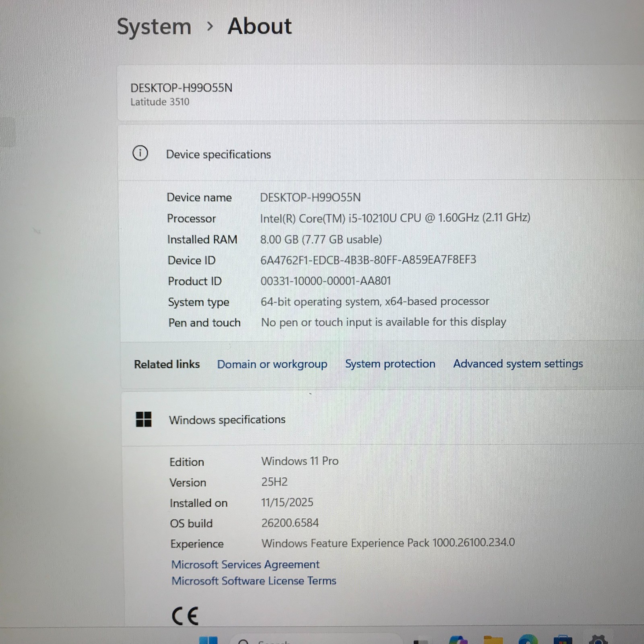Open Microsoft Services Agreement link
The height and width of the screenshot is (644, 644).
(x=245, y=564)
